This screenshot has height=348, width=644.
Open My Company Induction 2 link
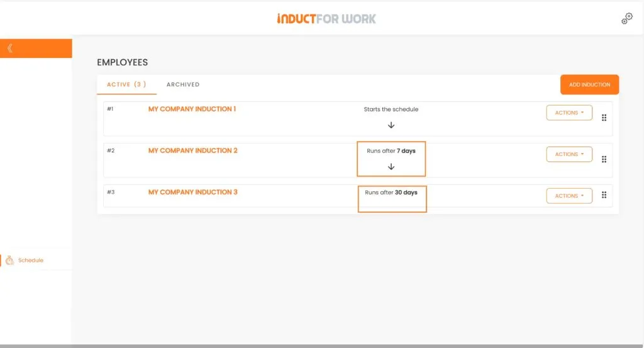[192, 150]
